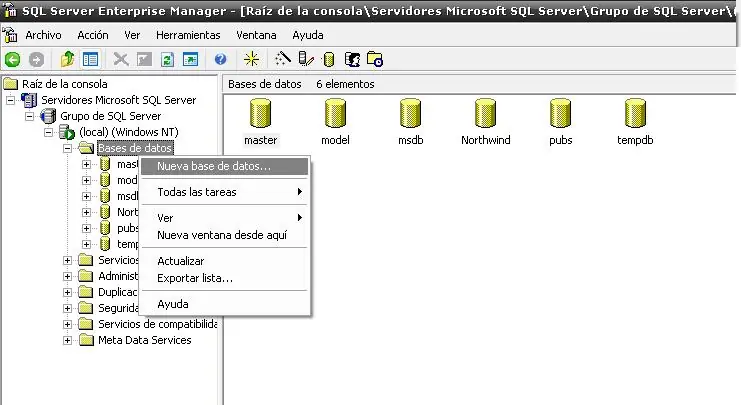Select the pubs database icon in right pane
The image size is (741, 405).
tap(560, 113)
